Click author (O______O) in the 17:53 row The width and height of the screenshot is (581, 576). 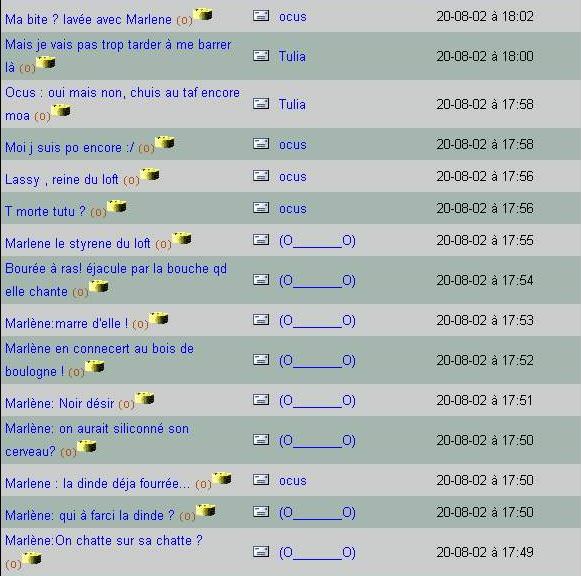click(x=318, y=321)
